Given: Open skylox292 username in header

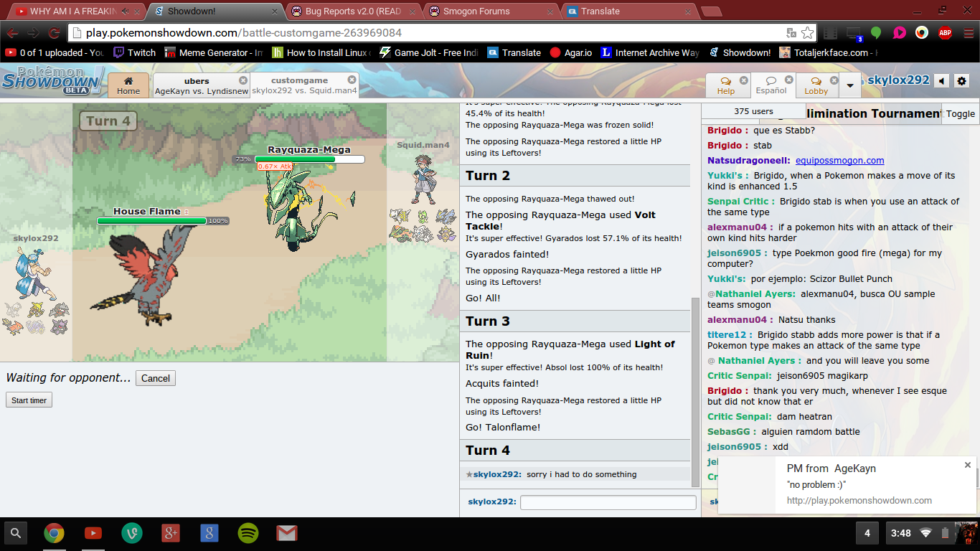Looking at the screenshot, I should [898, 80].
